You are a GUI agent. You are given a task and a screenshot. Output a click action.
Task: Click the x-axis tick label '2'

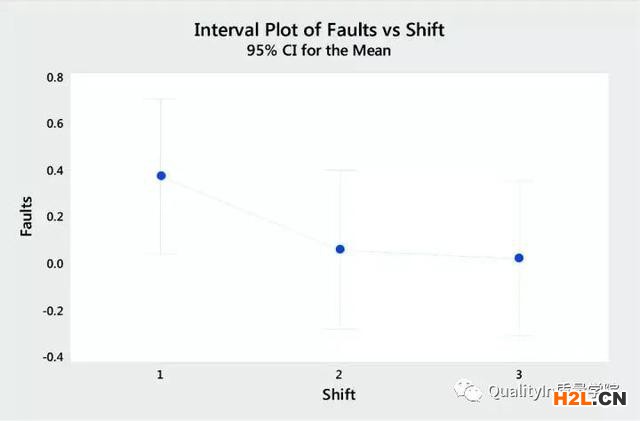[x=340, y=374]
